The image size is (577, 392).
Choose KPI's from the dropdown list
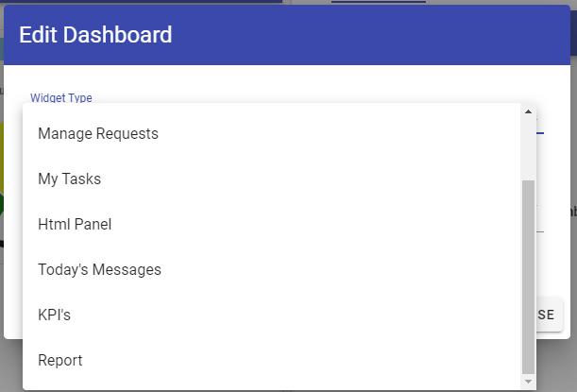click(x=55, y=315)
